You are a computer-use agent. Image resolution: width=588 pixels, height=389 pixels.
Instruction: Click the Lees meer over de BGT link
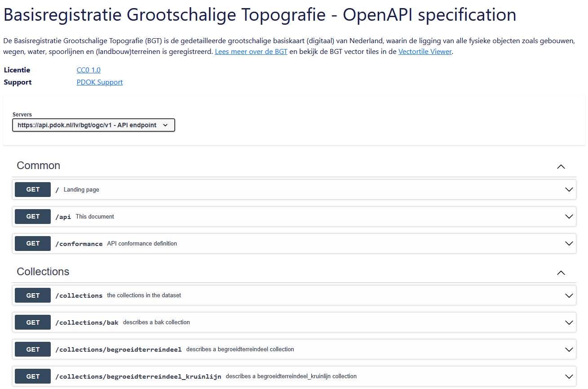point(251,51)
